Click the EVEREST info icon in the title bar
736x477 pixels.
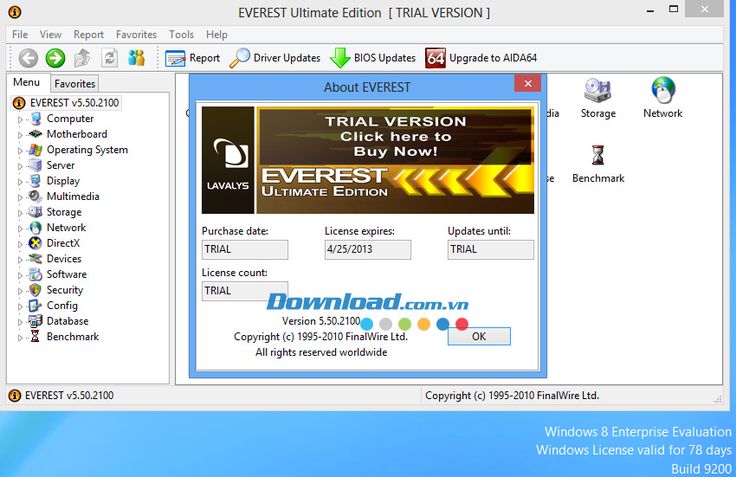(15, 12)
